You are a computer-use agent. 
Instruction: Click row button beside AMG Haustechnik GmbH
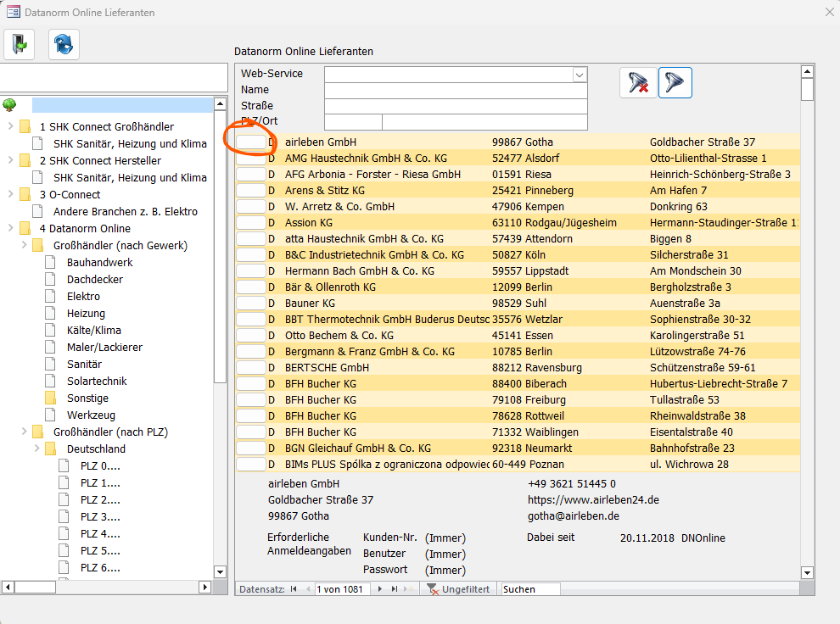(x=250, y=159)
